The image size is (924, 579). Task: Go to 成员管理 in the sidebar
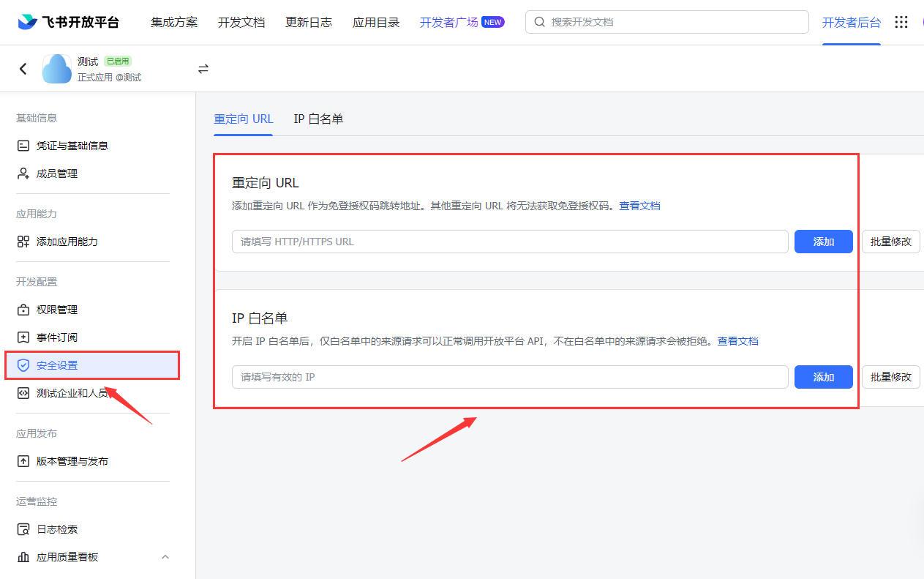56,173
